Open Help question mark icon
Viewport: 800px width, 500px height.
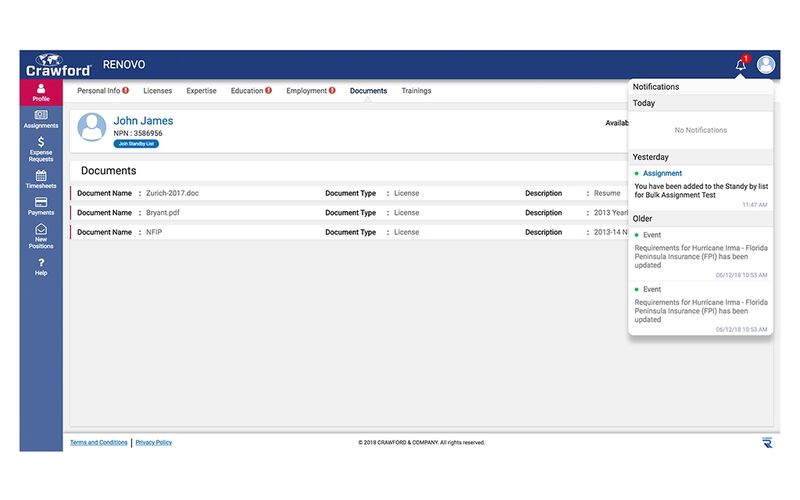tap(40, 266)
